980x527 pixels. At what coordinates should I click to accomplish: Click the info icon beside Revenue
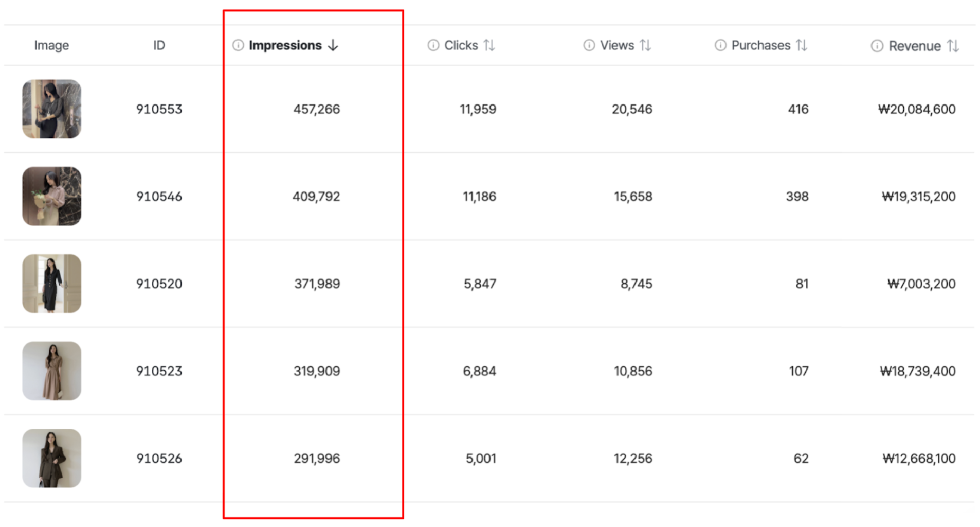click(x=877, y=46)
